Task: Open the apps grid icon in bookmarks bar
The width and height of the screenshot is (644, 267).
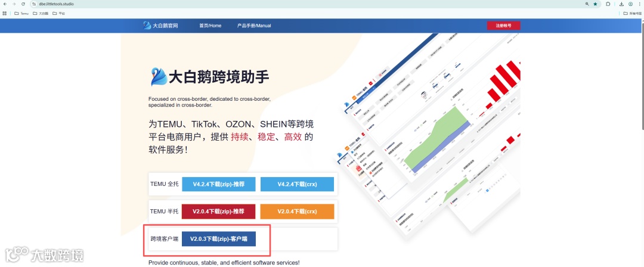Action: tap(5, 13)
